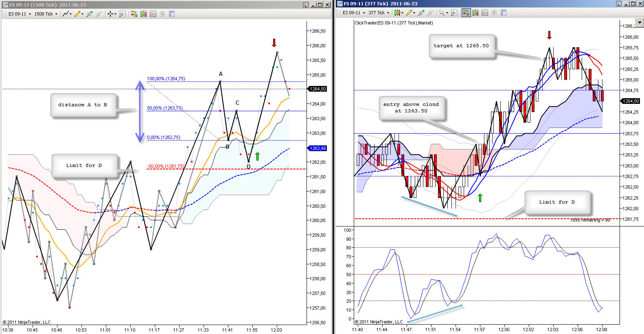644x334 pixels.
Task: Click the ClickTrader strategy label in the 377 Tick chart
Action: (x=394, y=23)
